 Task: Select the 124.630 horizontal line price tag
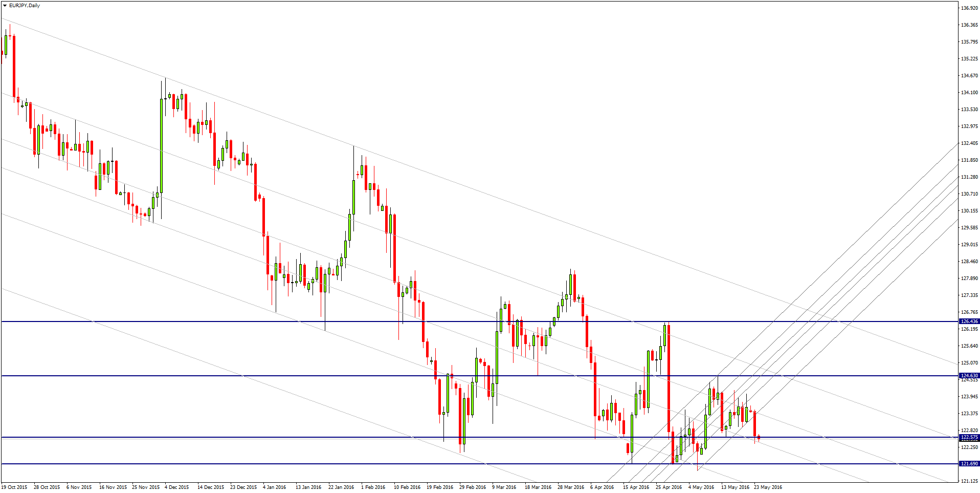pyautogui.click(x=969, y=376)
